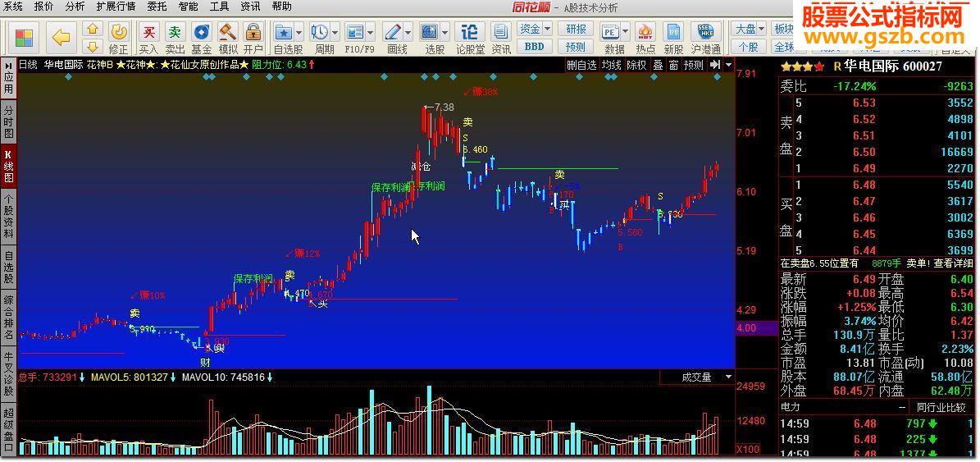Viewport: 980px width, 462px height.
Task: Switch to the 综合排名 side tab
Action: pyautogui.click(x=9, y=319)
